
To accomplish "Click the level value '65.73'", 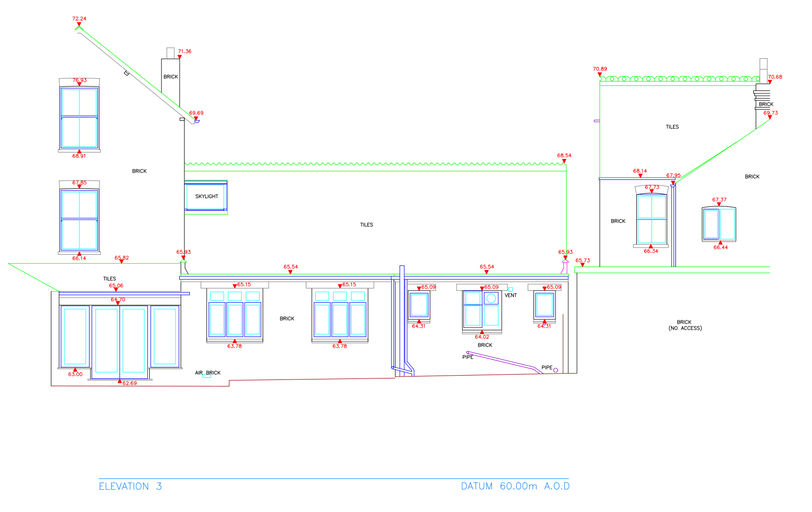I will click(x=583, y=261).
